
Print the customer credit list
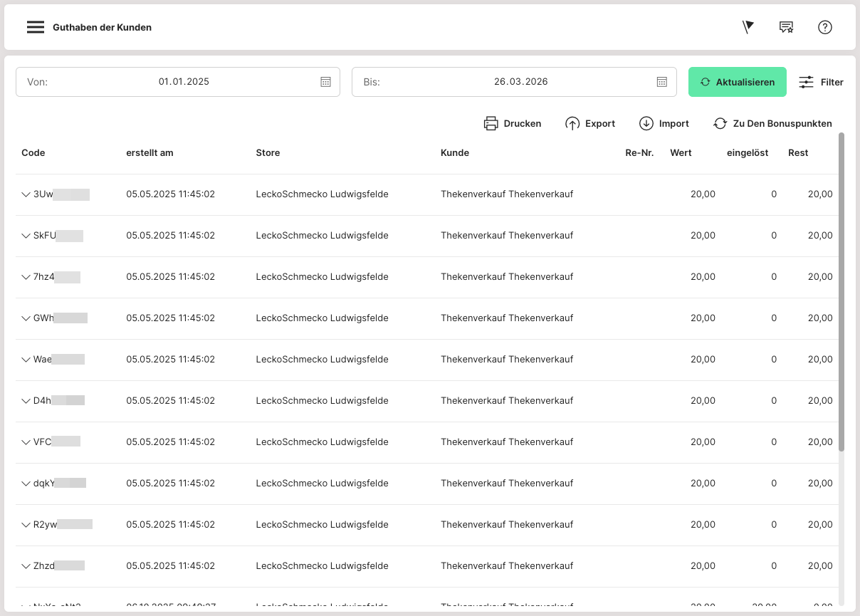(x=513, y=123)
